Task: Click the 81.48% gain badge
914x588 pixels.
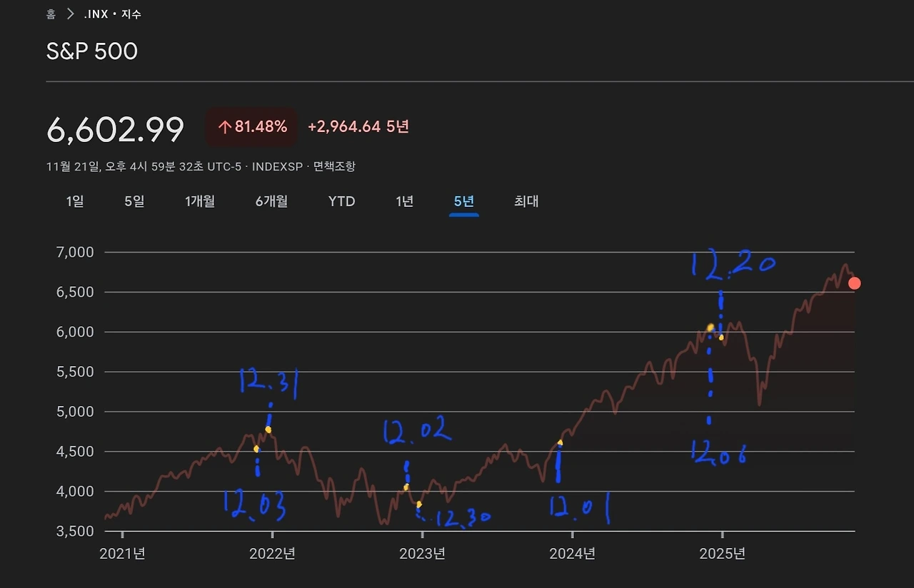Action: pos(252,127)
